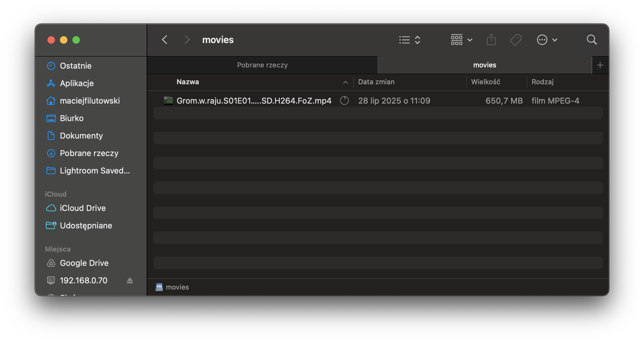
Task: Select the movies tab
Action: pyautogui.click(x=484, y=65)
